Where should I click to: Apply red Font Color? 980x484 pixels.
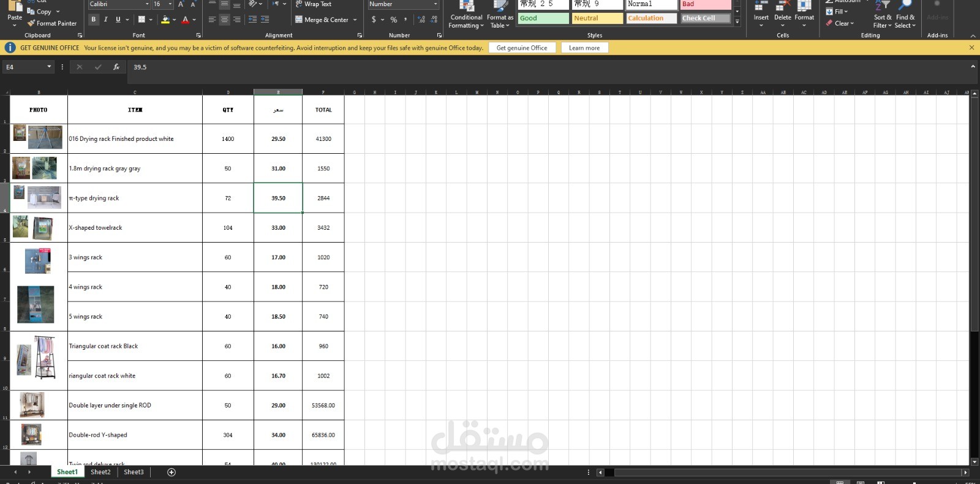(x=186, y=20)
